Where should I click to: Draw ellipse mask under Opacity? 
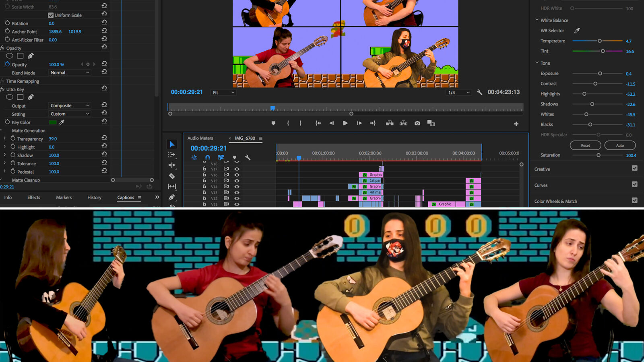(x=10, y=56)
